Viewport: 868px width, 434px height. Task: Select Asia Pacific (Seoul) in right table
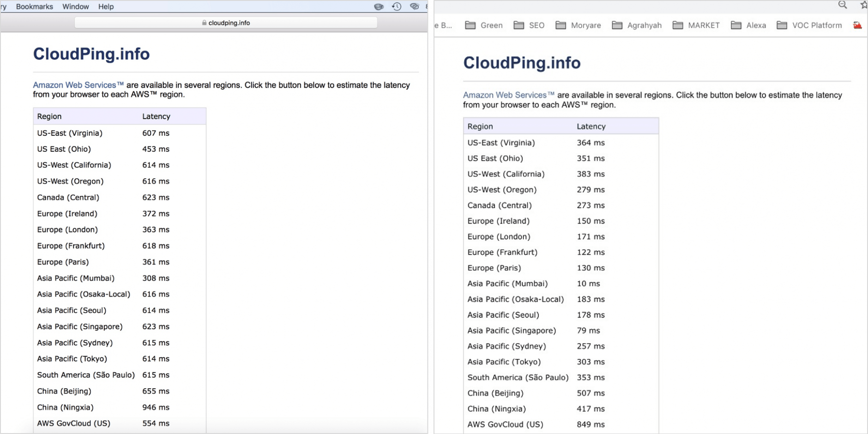pyautogui.click(x=503, y=315)
